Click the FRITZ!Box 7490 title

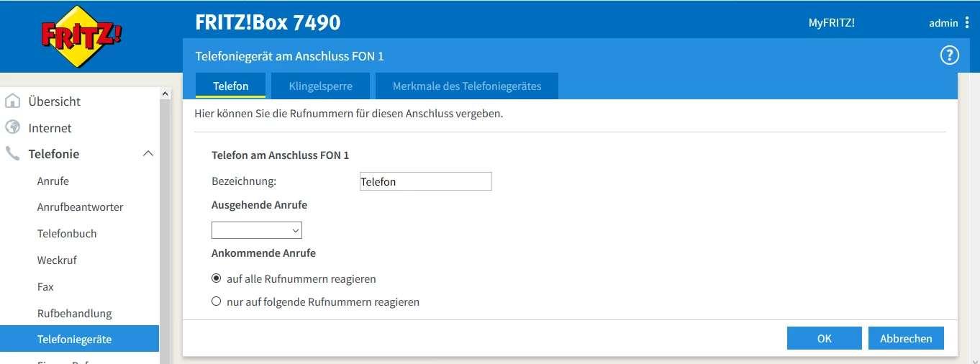(x=268, y=23)
